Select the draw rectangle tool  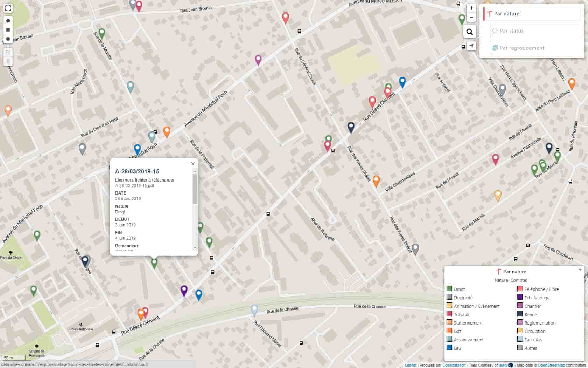[x=8, y=30]
